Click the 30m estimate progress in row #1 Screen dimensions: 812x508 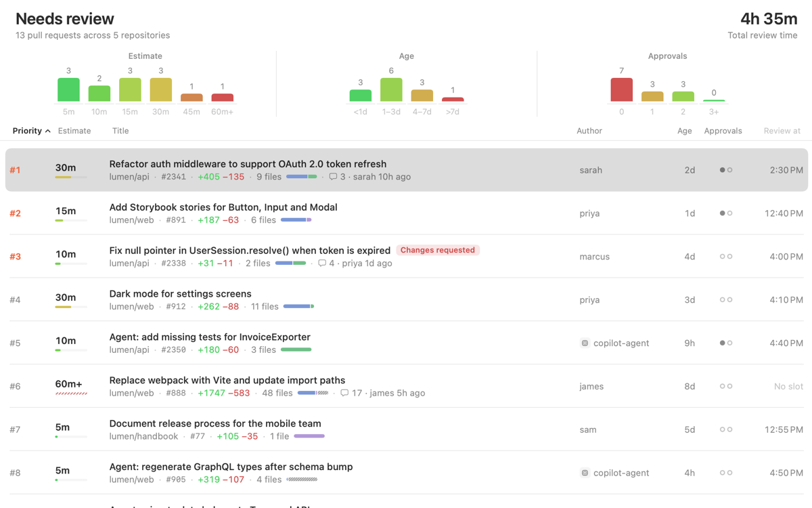(x=71, y=177)
